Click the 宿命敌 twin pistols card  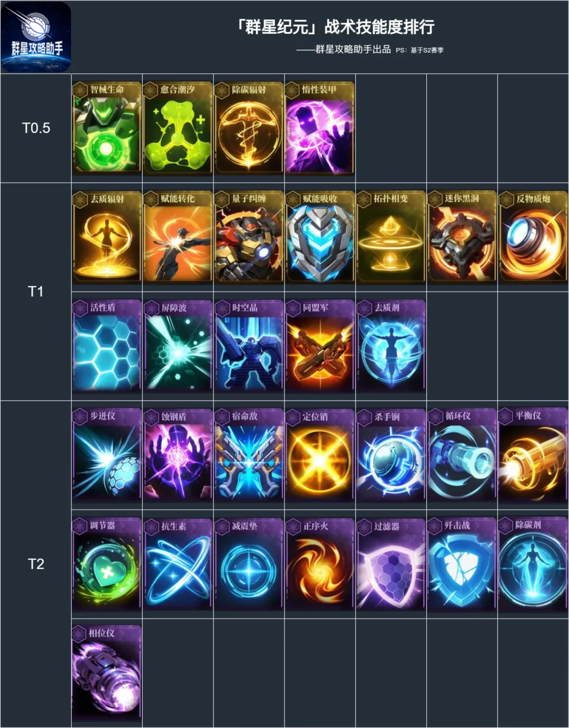[x=249, y=454]
